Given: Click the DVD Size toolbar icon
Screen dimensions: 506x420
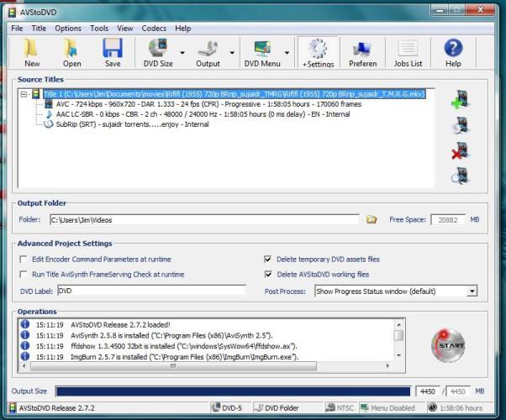Looking at the screenshot, I should coord(158,53).
